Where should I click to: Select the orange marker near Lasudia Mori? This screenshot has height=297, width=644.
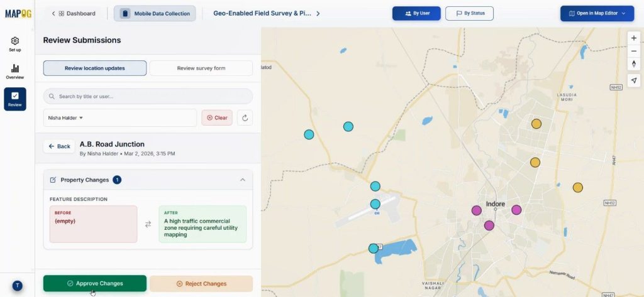coord(536,124)
